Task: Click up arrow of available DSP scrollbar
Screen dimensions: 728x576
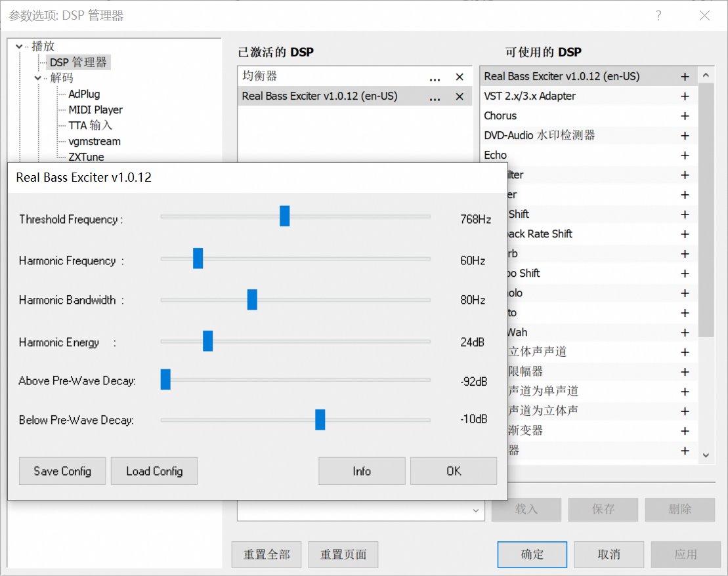Action: [x=706, y=75]
